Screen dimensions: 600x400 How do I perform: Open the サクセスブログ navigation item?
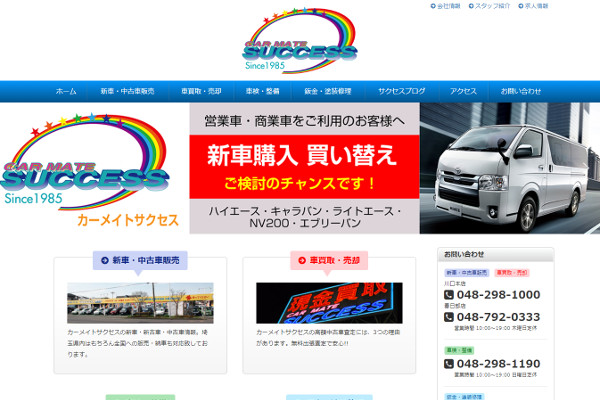coord(401,91)
